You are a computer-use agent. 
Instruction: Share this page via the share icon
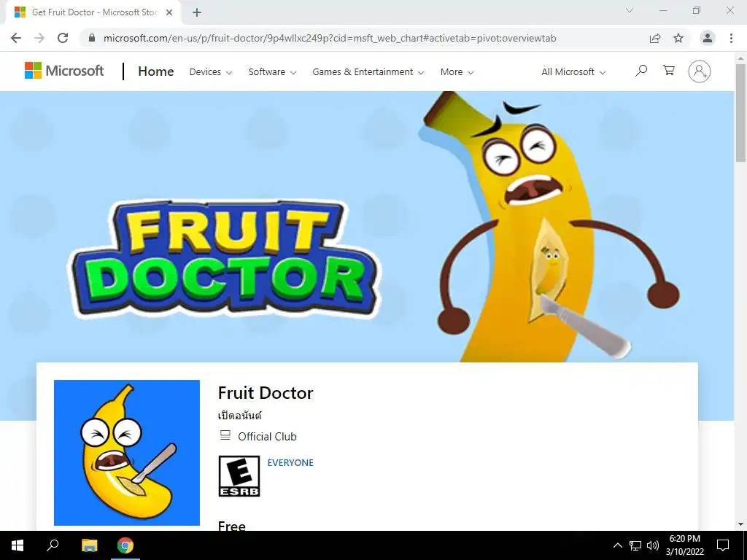point(655,38)
